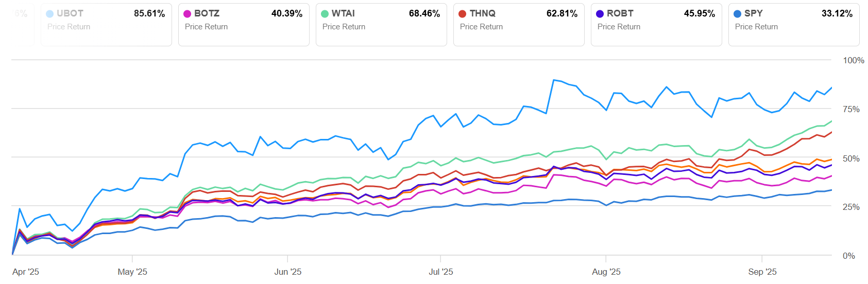Select the Sep '25 x-axis label
Screen dimensions: 868x284
click(762, 272)
